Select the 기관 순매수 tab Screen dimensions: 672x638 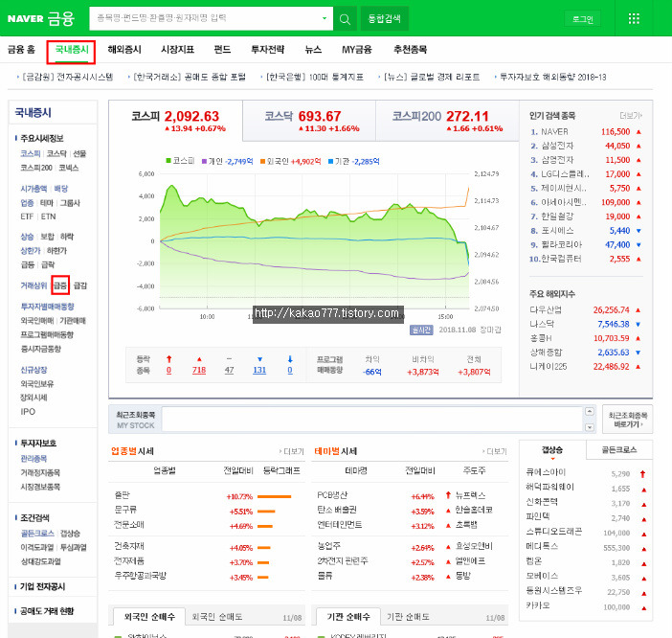point(348,617)
